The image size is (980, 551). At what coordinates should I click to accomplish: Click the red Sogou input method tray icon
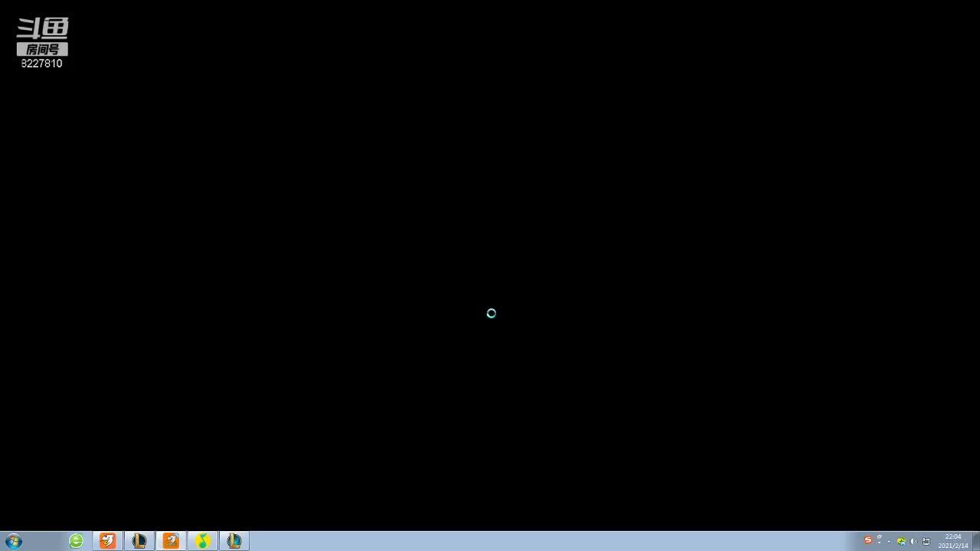click(x=867, y=540)
